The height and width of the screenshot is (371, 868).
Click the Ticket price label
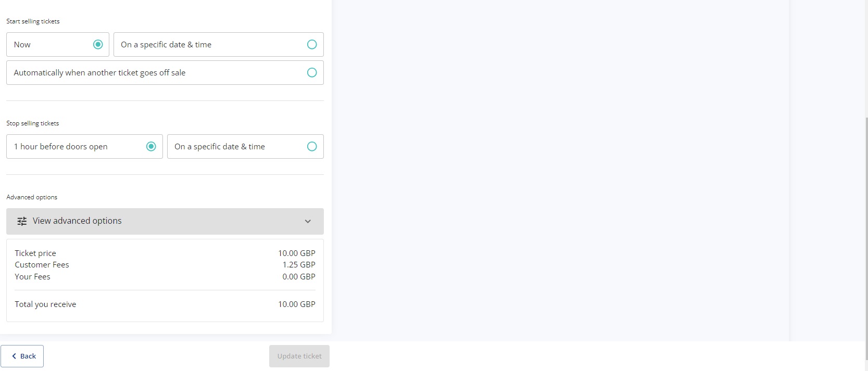[35, 253]
